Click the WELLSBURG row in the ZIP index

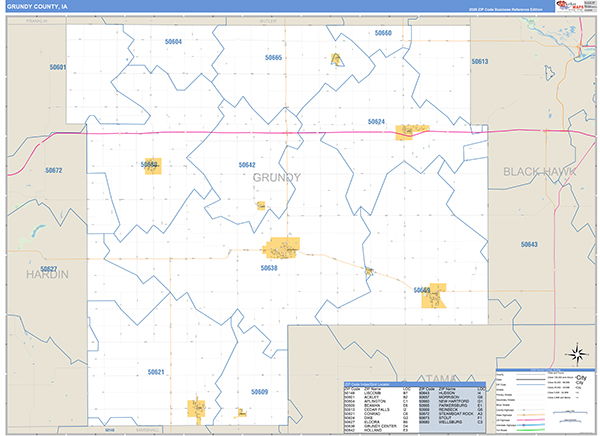[x=452, y=422]
